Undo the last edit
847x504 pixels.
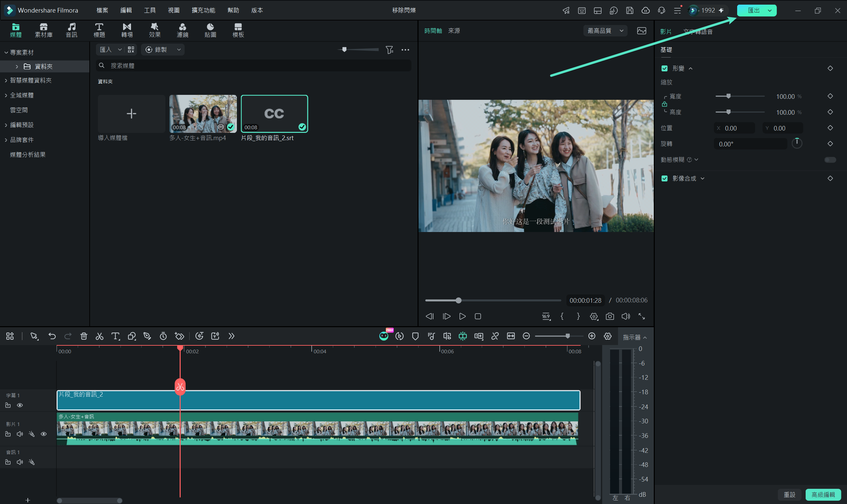52,336
